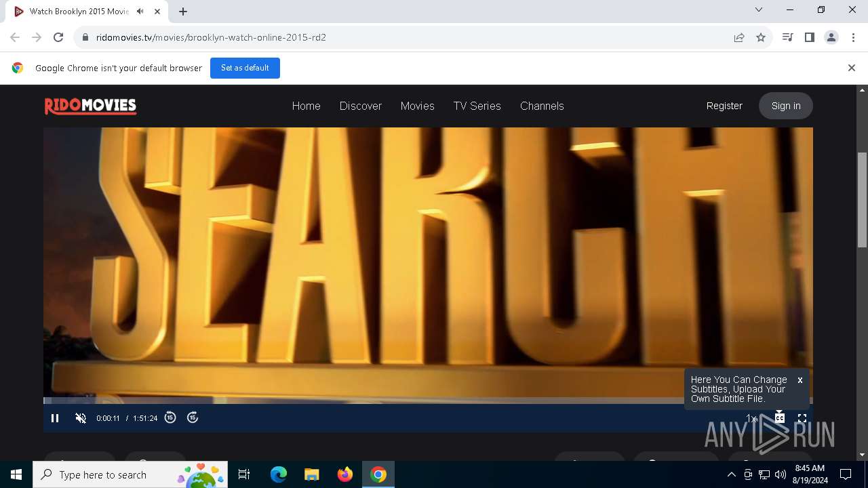View site information lock icon
Screen dimensions: 868x488
coord(85,37)
